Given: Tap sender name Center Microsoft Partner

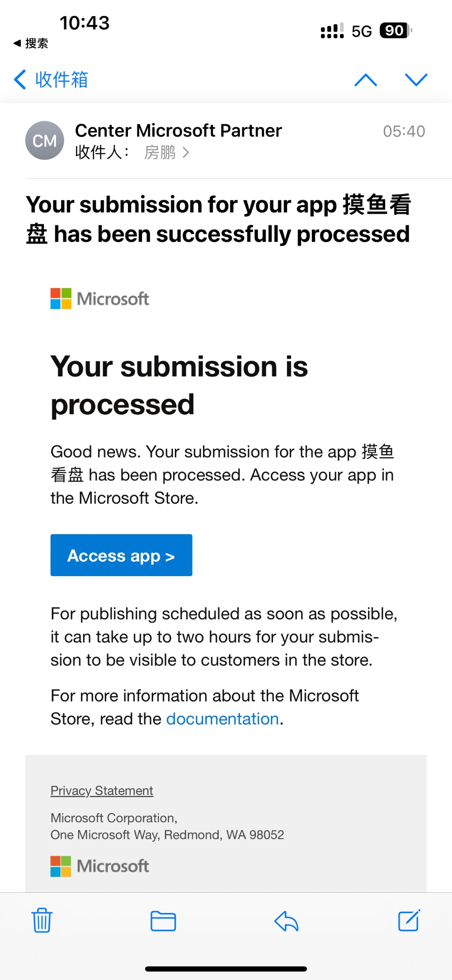Looking at the screenshot, I should click(x=179, y=131).
